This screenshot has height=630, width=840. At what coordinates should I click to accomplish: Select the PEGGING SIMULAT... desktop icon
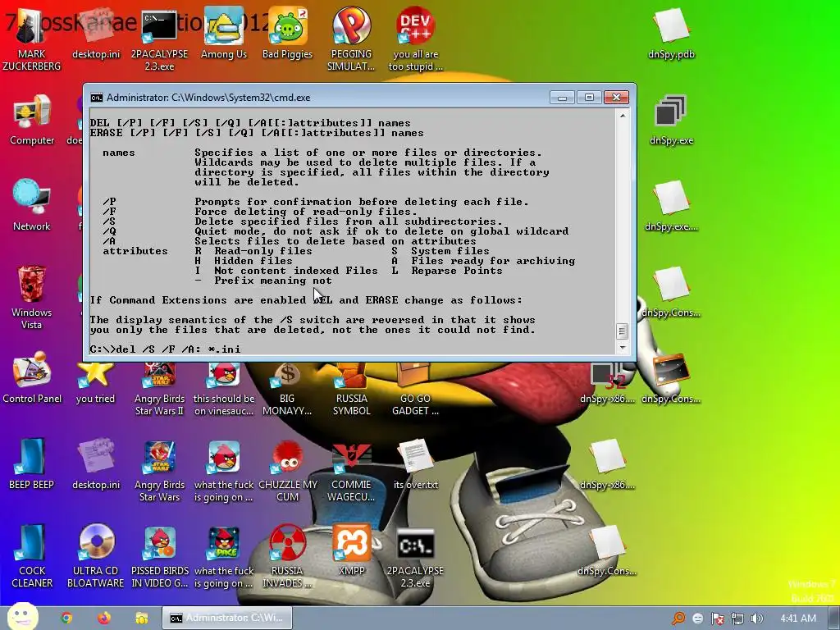(x=351, y=39)
